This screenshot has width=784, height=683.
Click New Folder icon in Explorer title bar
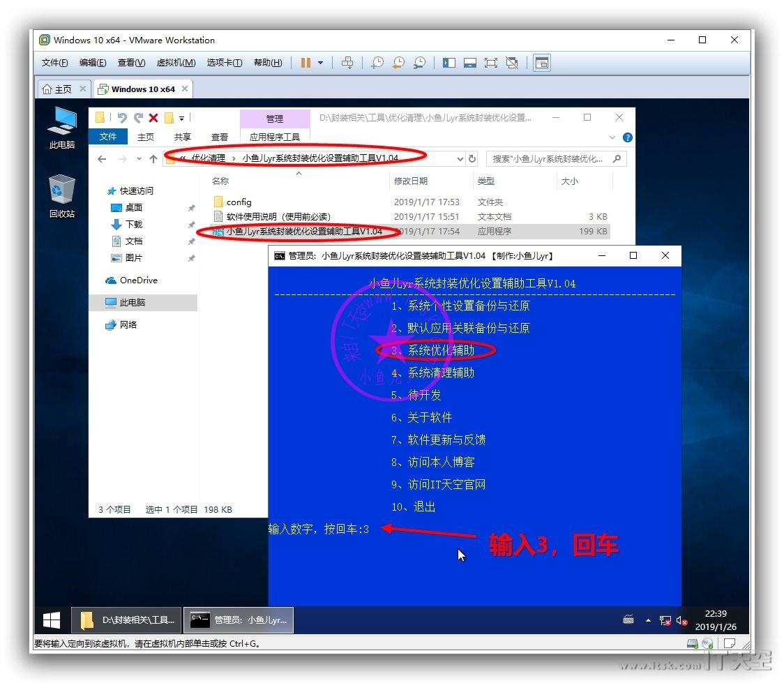pos(169,118)
